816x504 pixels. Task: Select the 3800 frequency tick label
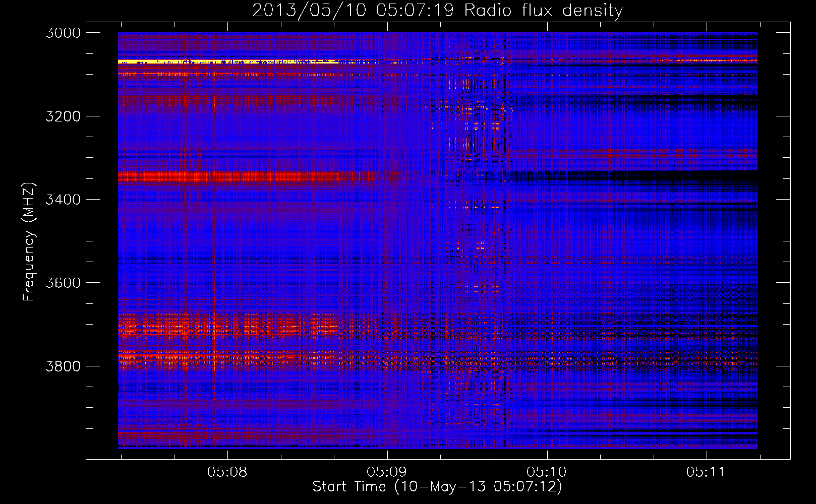pyautogui.click(x=63, y=366)
